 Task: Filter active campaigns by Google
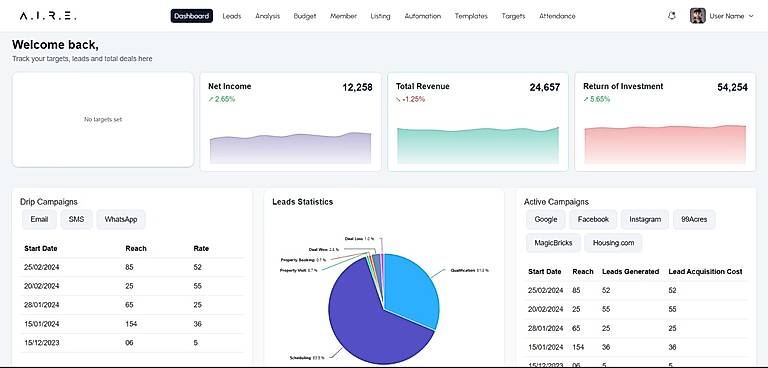[x=546, y=220]
